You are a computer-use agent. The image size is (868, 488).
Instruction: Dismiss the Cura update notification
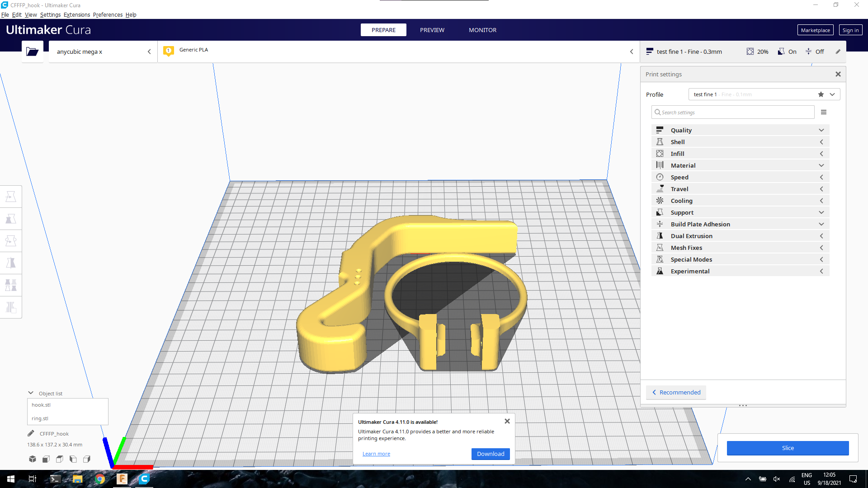(507, 421)
